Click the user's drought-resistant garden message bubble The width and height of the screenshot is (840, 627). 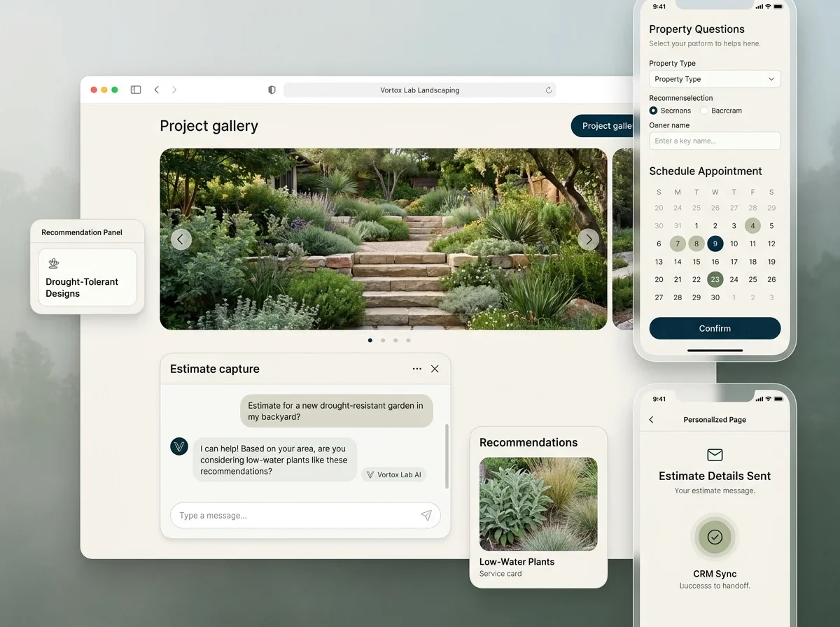click(336, 411)
